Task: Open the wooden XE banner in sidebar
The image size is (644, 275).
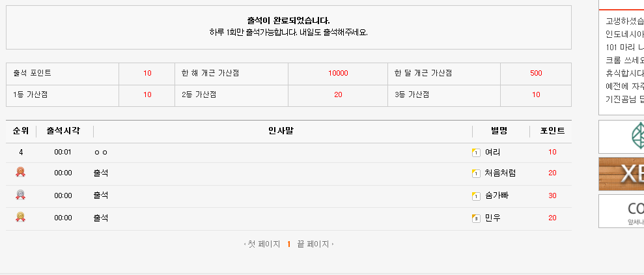Action: [621, 174]
